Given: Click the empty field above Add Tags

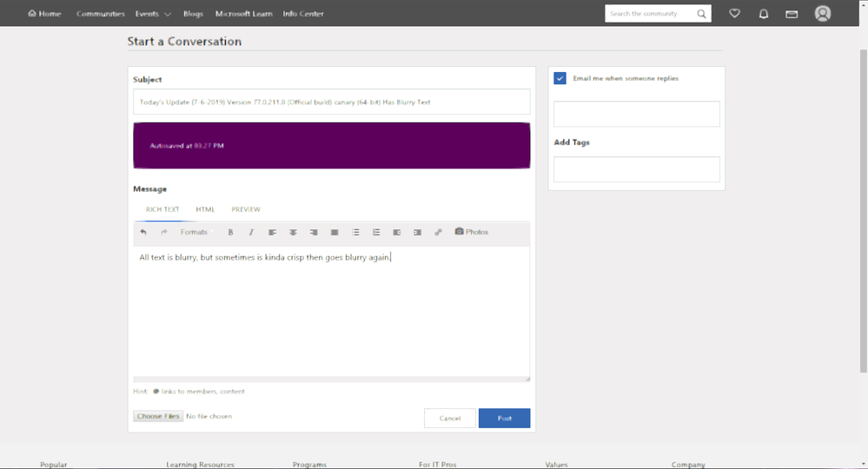Looking at the screenshot, I should pos(637,114).
